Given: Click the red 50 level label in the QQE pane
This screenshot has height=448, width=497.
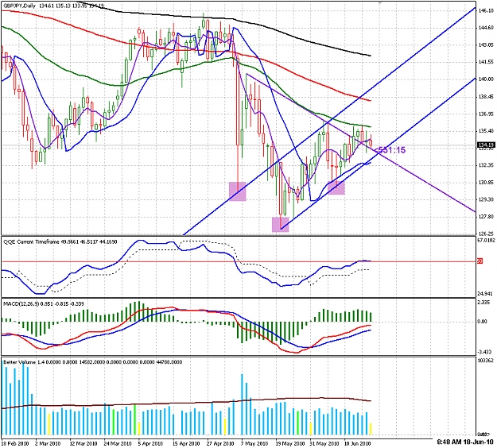Looking at the screenshot, I should 480,261.
